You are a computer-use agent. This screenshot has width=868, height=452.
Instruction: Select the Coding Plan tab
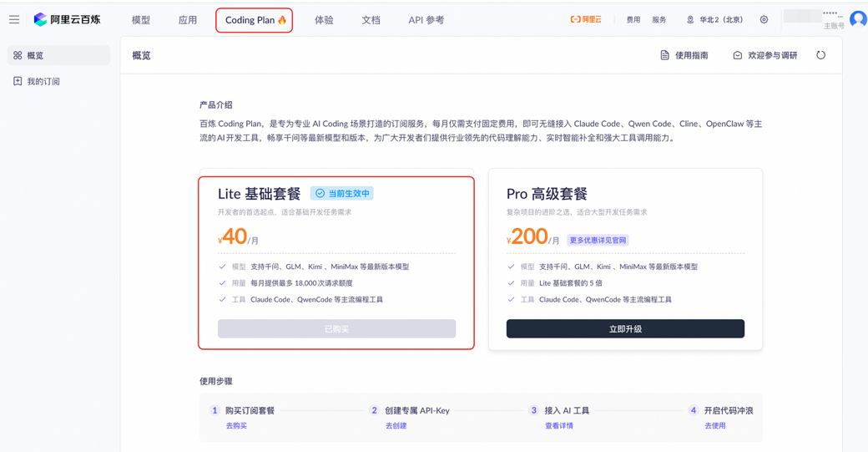[255, 20]
